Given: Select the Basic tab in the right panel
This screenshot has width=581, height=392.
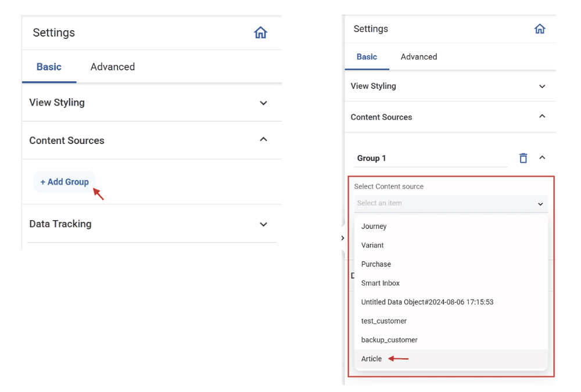Looking at the screenshot, I should tap(367, 57).
